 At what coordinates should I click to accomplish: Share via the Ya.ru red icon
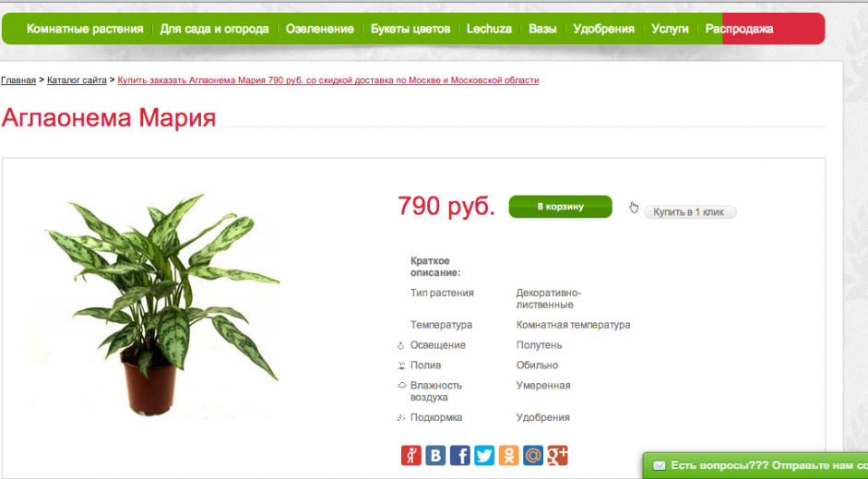(x=410, y=456)
